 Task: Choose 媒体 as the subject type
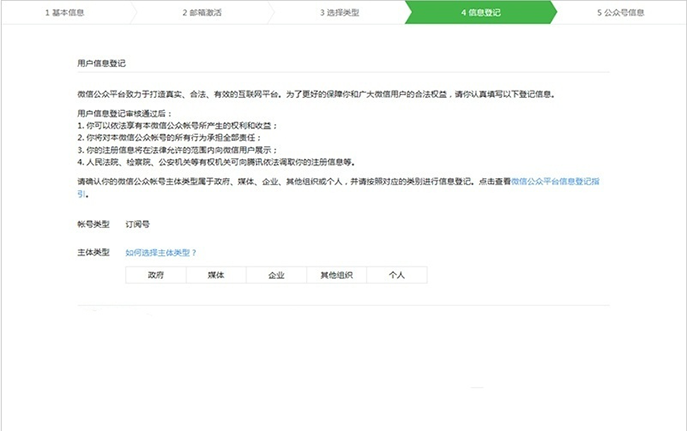click(216, 274)
